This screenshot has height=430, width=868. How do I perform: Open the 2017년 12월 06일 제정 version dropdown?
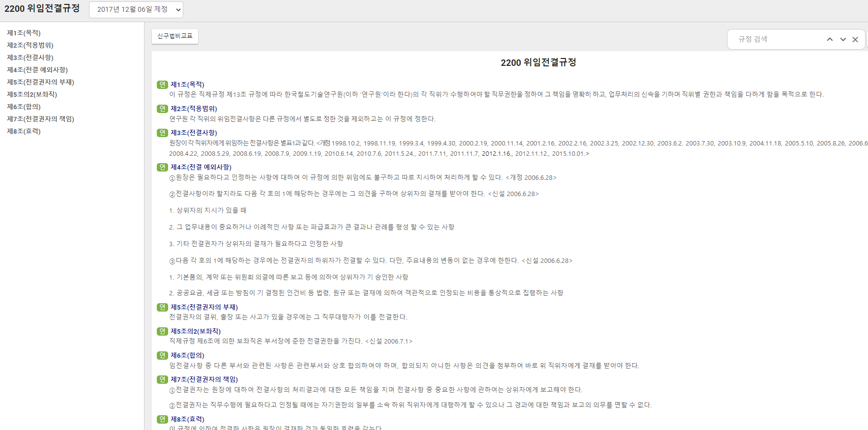pos(136,9)
